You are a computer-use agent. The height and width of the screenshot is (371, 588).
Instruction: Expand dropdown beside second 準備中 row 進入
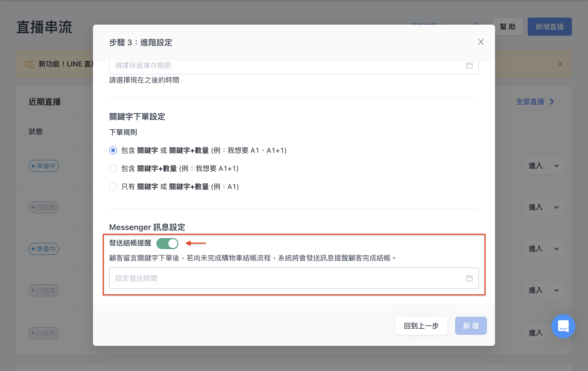point(556,249)
